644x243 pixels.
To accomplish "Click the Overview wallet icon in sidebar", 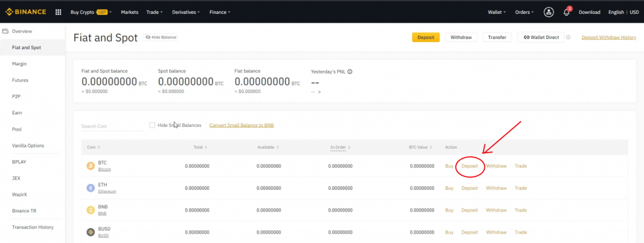I will [x=6, y=31].
